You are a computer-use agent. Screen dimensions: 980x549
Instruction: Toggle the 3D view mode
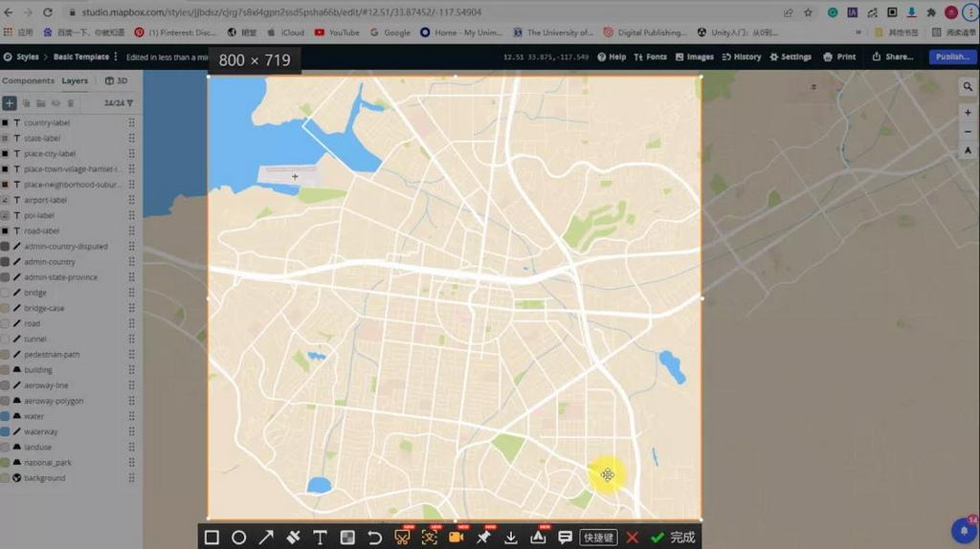pyautogui.click(x=116, y=81)
